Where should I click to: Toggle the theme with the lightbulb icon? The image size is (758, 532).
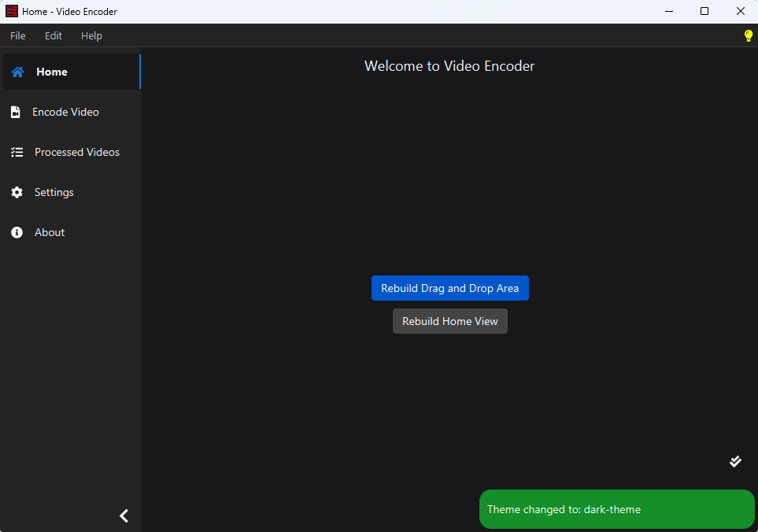748,35
